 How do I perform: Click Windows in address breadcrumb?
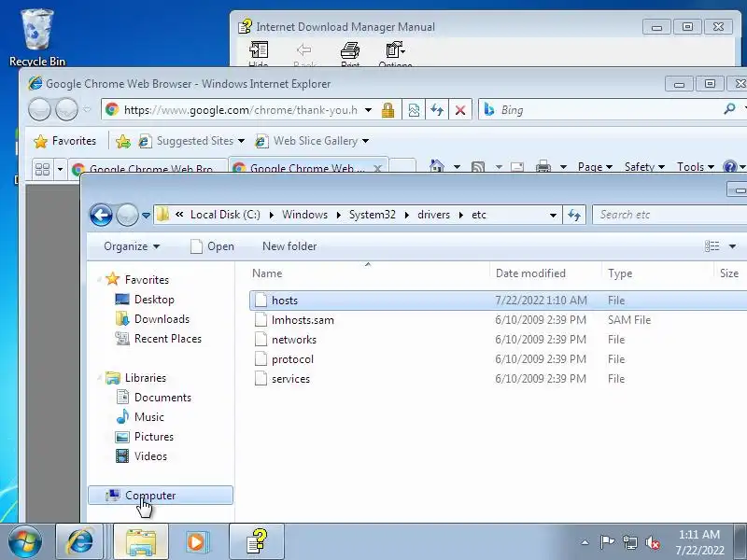pyautogui.click(x=305, y=215)
